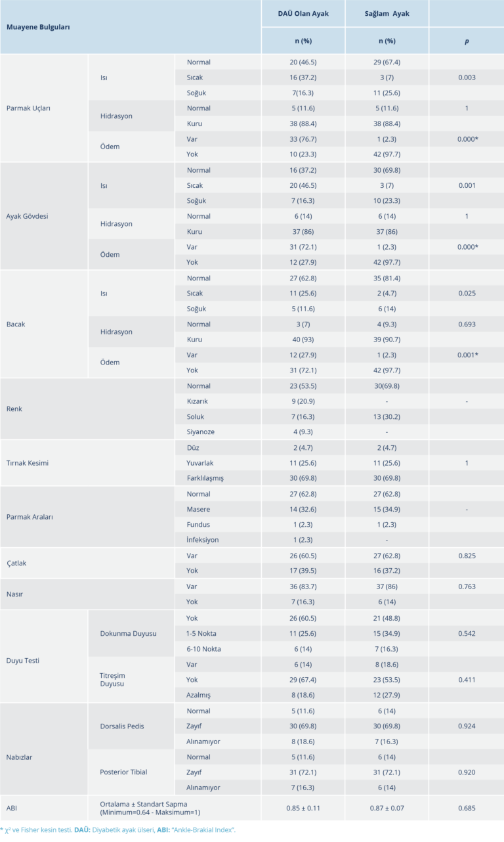
Task: Select the Titreşim Duyusu subcategory cell
Action: coord(113,680)
